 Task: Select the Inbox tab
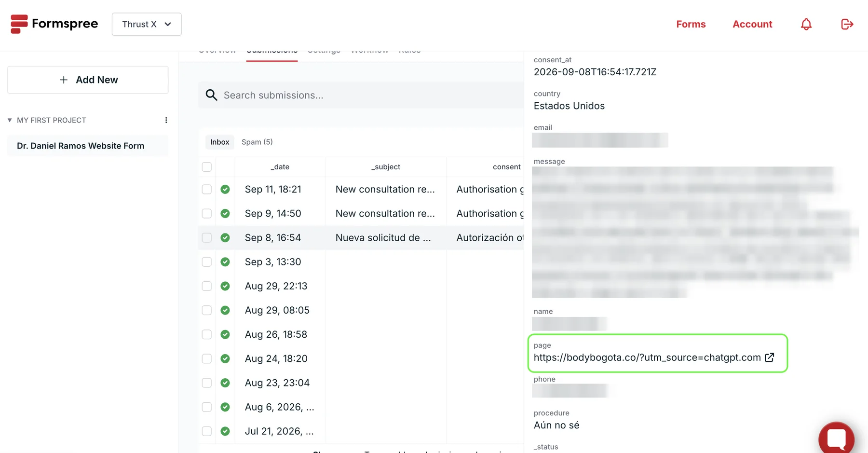pos(219,142)
